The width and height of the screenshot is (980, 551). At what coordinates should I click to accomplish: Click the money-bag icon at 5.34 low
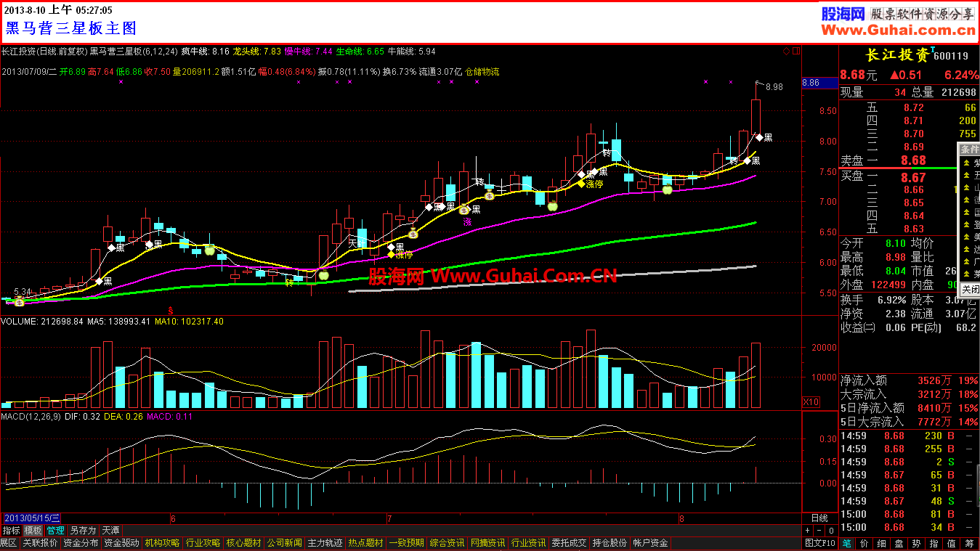click(20, 301)
